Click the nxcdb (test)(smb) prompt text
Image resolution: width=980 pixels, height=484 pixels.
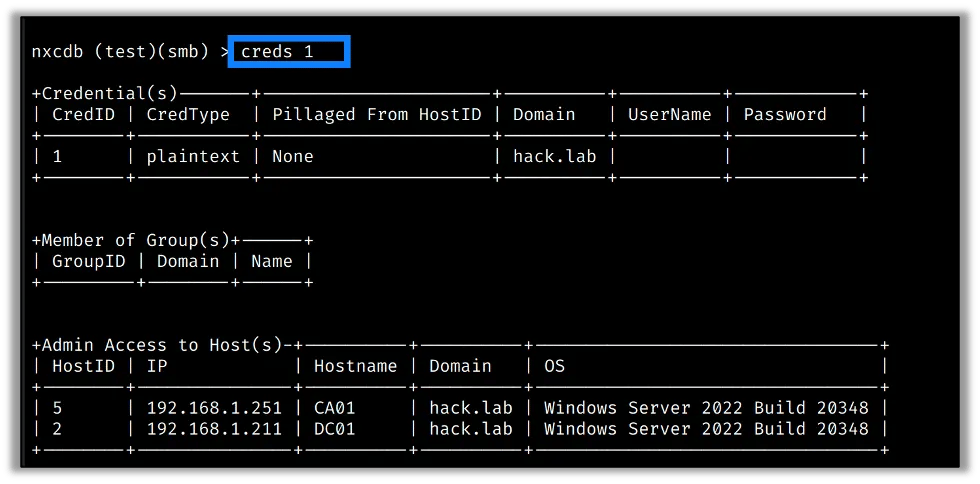tap(120, 52)
